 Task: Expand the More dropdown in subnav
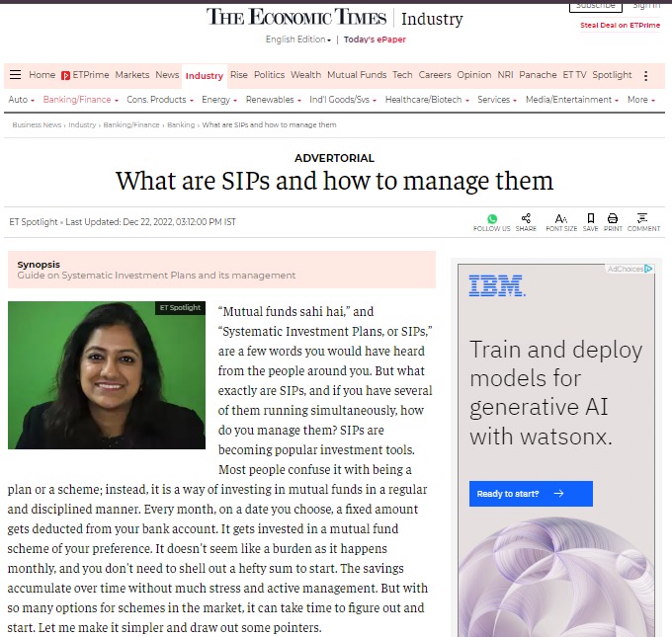tap(640, 100)
